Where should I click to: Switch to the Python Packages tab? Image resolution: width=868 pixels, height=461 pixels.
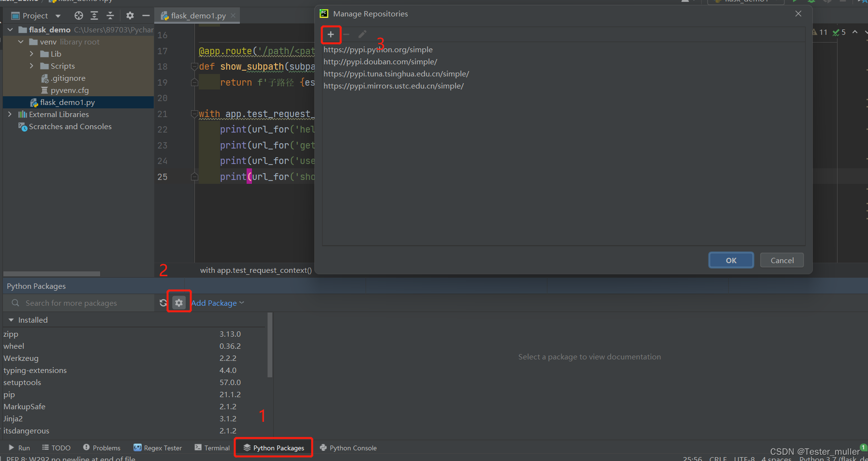pyautogui.click(x=274, y=448)
